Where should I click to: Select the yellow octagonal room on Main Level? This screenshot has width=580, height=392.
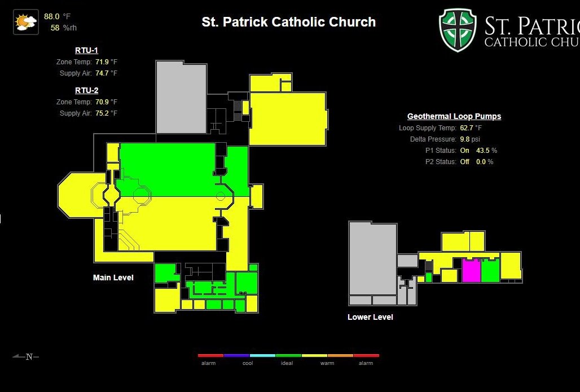79,196
